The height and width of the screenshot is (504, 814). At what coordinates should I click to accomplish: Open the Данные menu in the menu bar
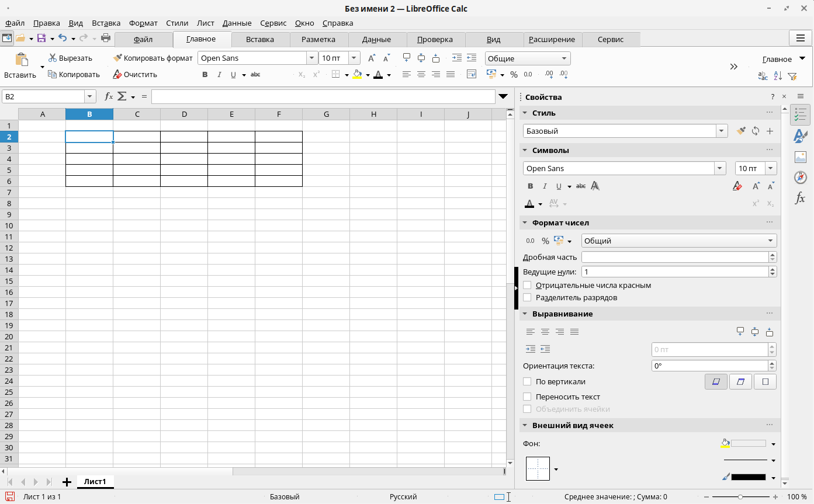pyautogui.click(x=237, y=23)
